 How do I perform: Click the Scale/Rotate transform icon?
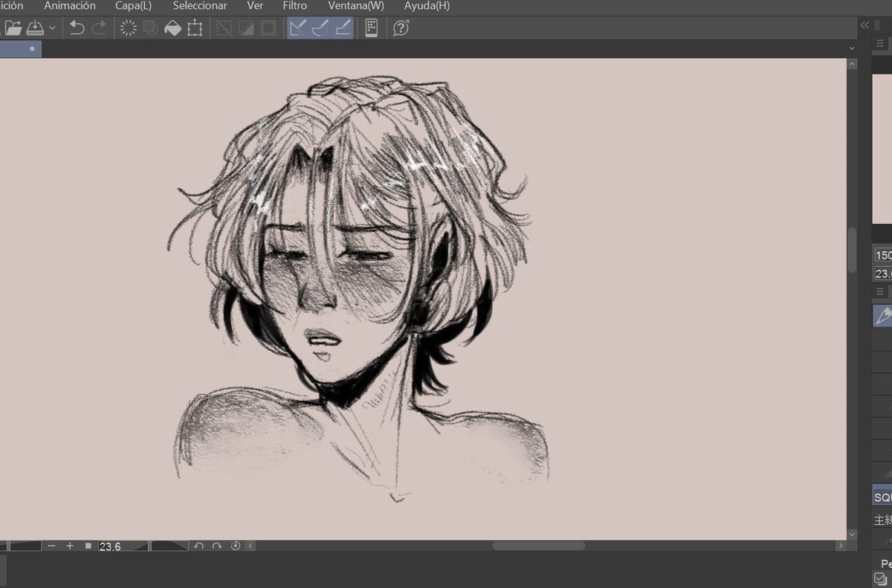(195, 28)
